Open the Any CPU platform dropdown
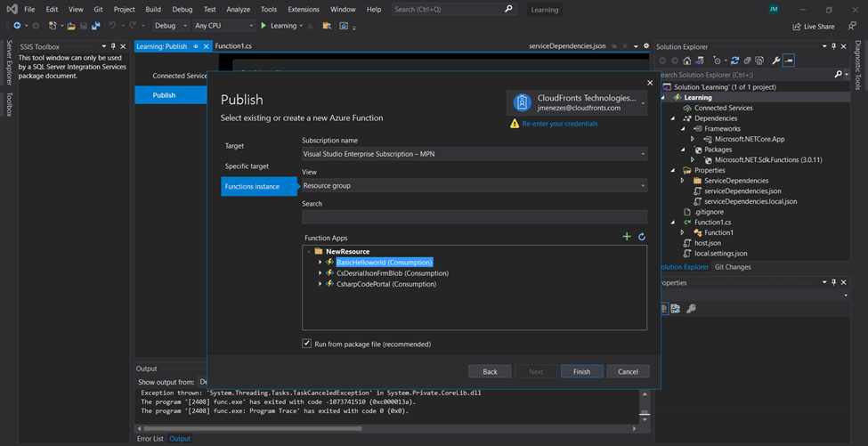868x446 pixels. [224, 26]
